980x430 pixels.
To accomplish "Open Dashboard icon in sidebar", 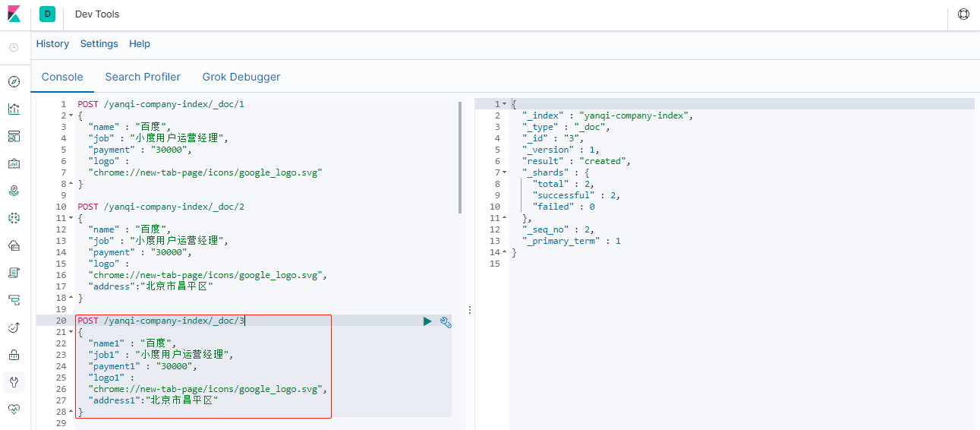I will 14,136.
